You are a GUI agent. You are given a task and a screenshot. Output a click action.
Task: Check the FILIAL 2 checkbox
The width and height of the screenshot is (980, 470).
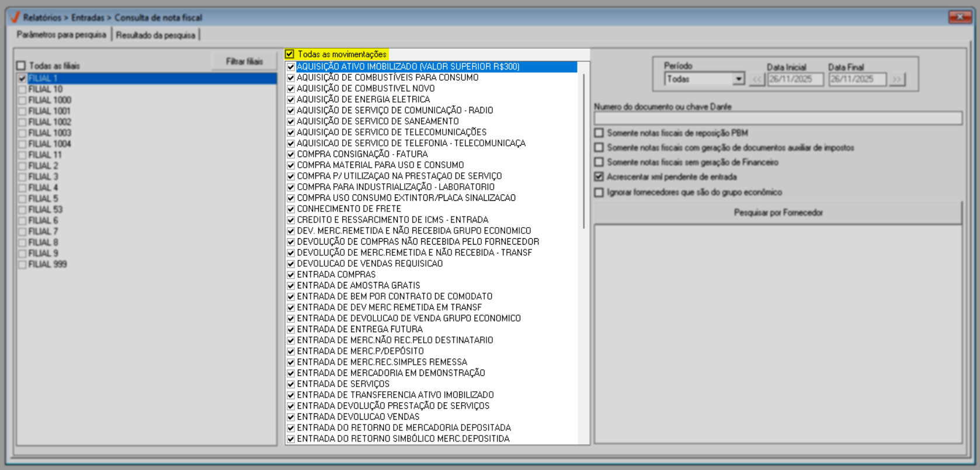click(22, 166)
